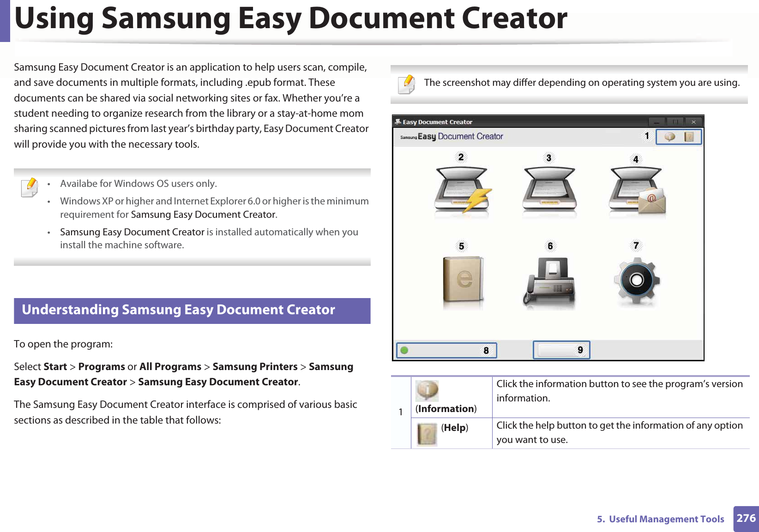Open the selection box labeled 9
The height and width of the screenshot is (532, 759).
point(561,350)
